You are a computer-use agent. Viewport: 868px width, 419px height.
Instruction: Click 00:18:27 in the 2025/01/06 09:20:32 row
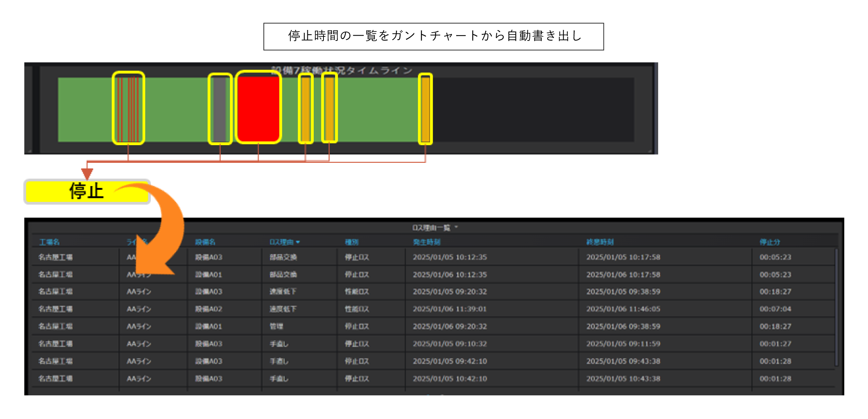775,326
